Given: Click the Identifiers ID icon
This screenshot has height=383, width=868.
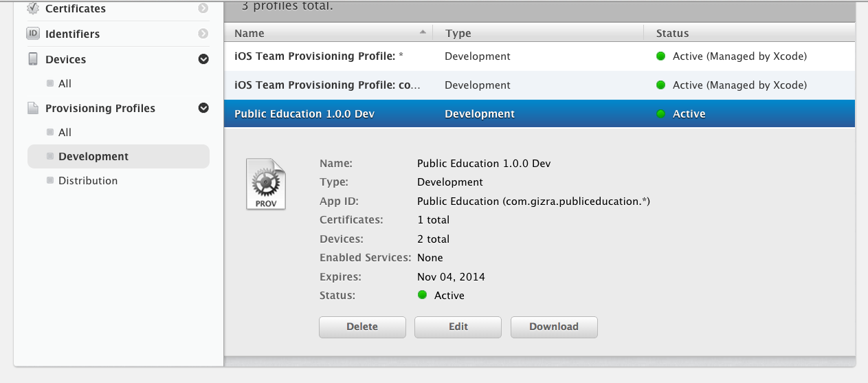Looking at the screenshot, I should pos(32,34).
